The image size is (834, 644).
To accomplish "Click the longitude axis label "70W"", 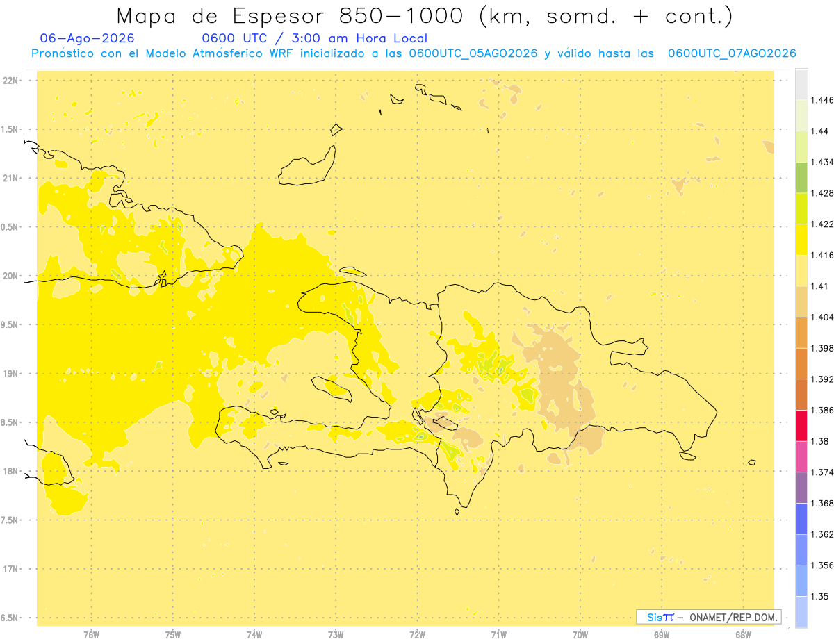I will click(580, 635).
